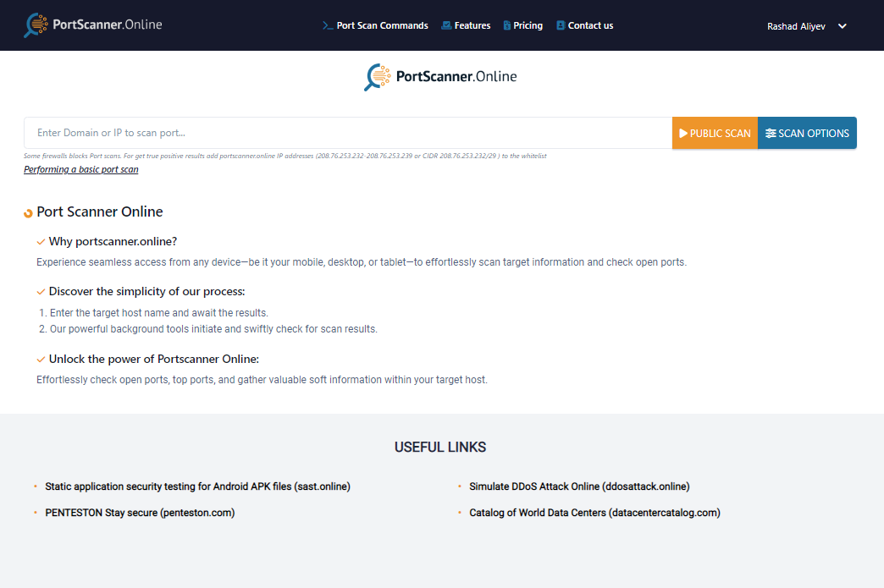884x588 pixels.
Task: Open the Simulate DDoS Attack Online link
Action: click(x=579, y=486)
